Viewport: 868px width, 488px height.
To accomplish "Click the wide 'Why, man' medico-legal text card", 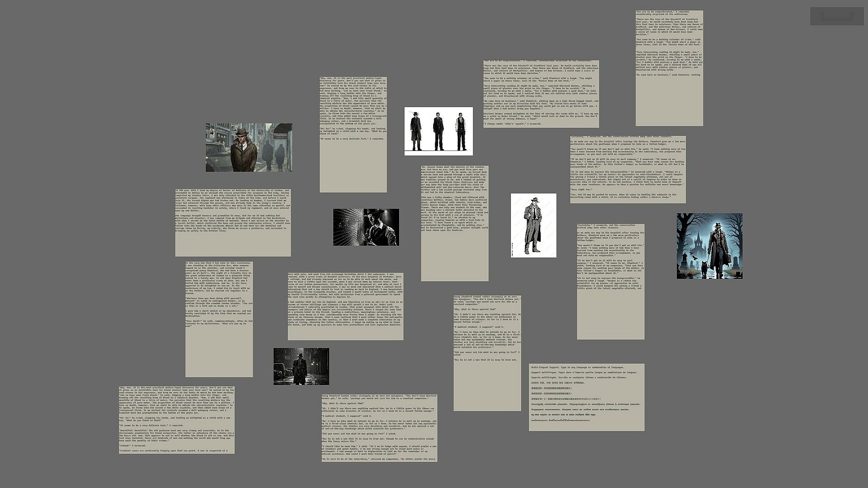I will (x=177, y=420).
